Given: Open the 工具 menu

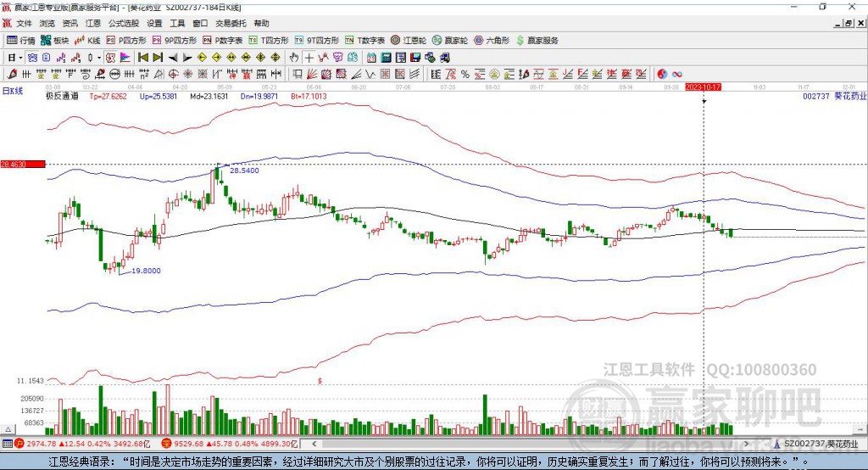Looking at the screenshot, I should pyautogui.click(x=177, y=23).
